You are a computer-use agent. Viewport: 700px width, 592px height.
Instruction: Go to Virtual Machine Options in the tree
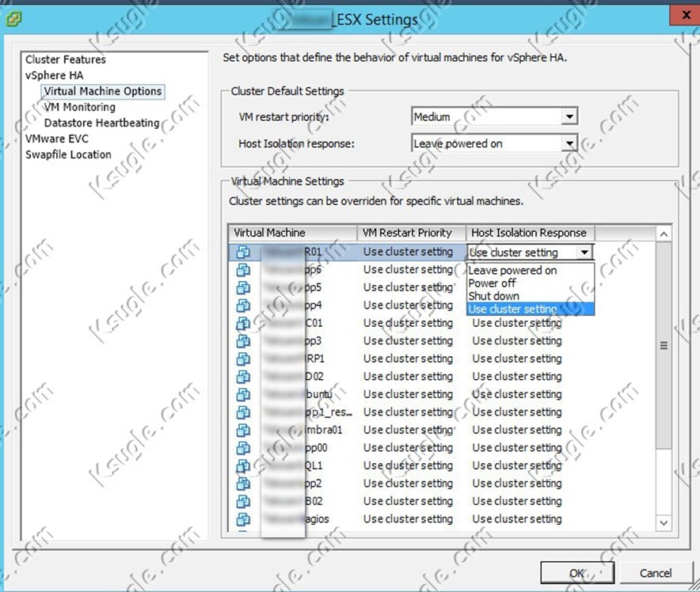103,91
